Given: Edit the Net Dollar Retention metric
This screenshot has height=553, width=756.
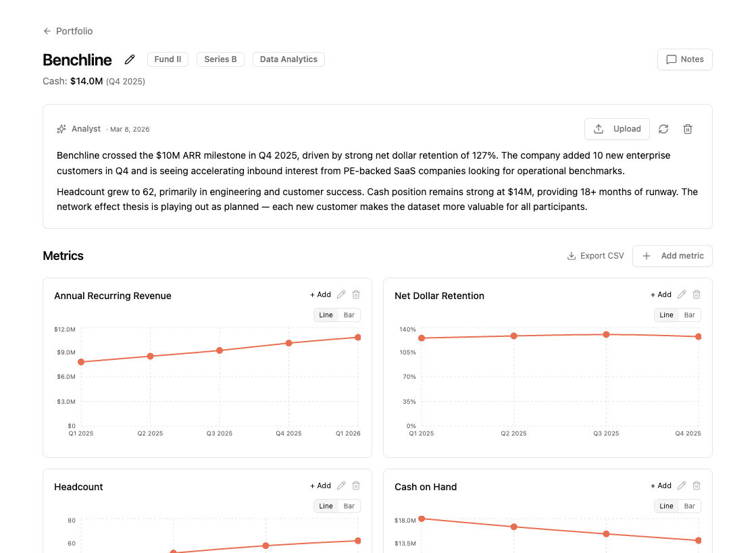Looking at the screenshot, I should point(682,294).
